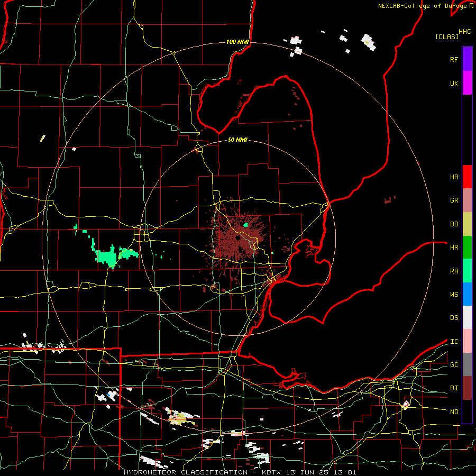Click the small green echo near radar center
476x476 pixels.
coord(246,225)
